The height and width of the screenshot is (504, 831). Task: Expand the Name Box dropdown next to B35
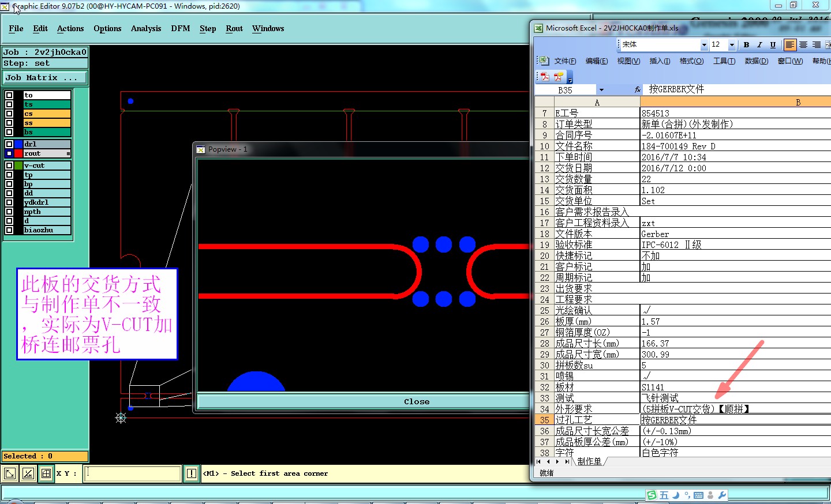click(601, 90)
